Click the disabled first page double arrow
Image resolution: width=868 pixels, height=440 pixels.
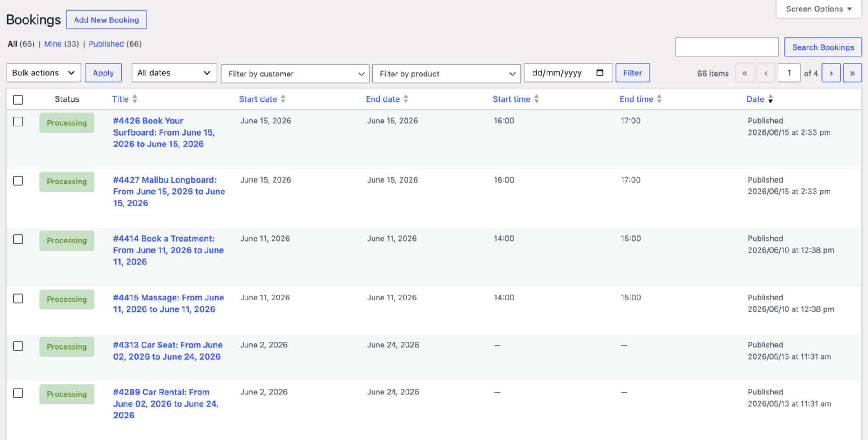click(x=745, y=73)
